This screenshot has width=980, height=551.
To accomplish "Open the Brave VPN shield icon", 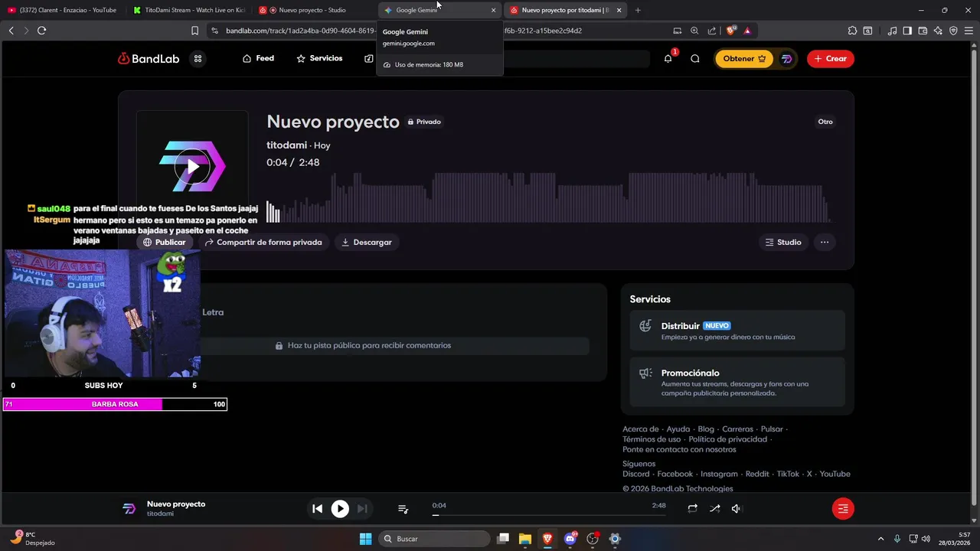I will coord(953,31).
